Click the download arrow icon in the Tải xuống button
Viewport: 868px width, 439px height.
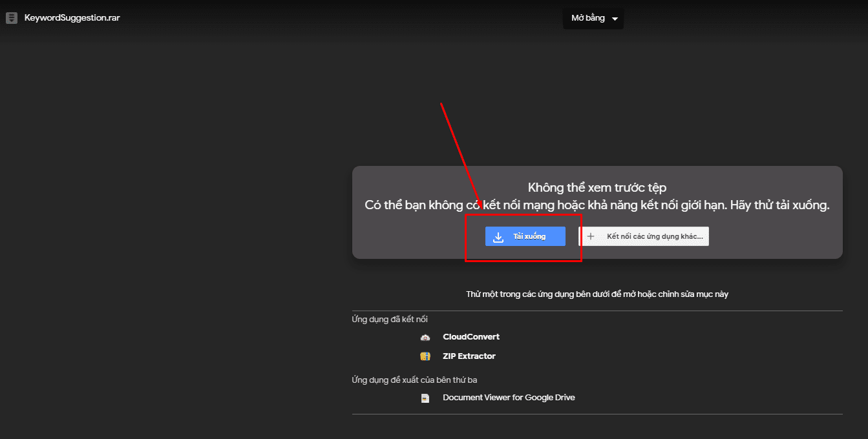[x=498, y=237]
